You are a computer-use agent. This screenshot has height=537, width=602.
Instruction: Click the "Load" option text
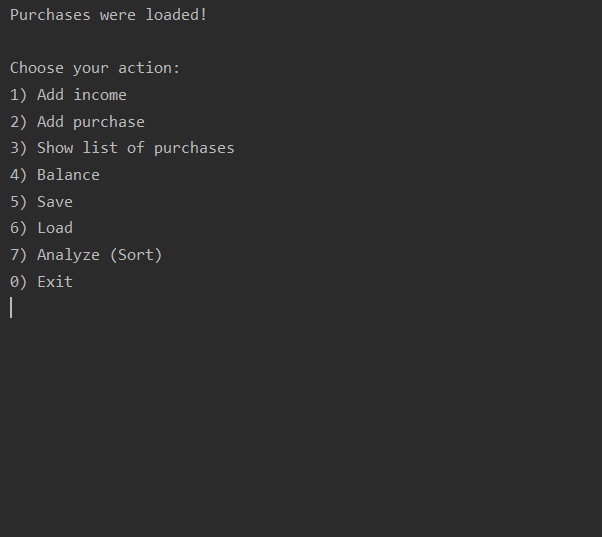pos(55,228)
